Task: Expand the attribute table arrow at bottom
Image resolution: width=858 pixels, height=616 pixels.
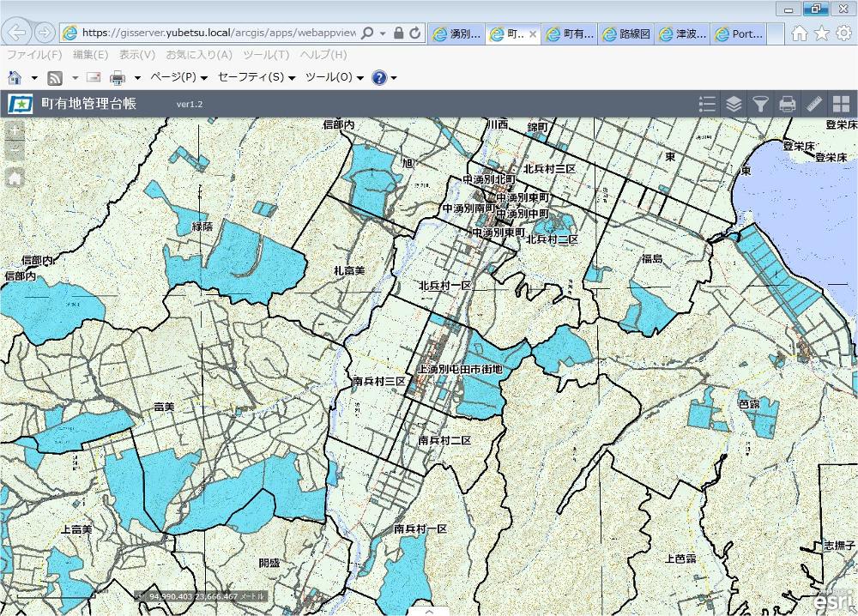Action: pyautogui.click(x=431, y=611)
